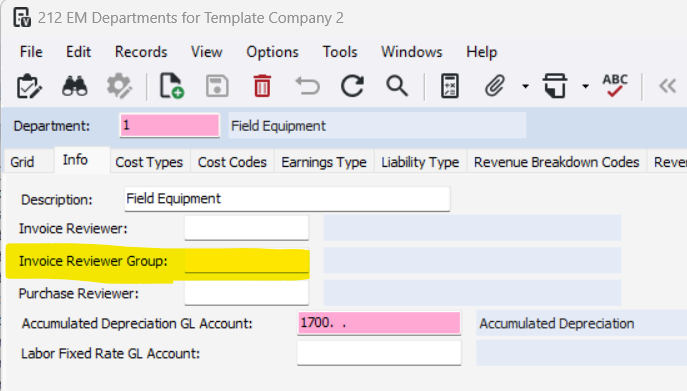Click the window title 212 EM Departments

point(191,18)
